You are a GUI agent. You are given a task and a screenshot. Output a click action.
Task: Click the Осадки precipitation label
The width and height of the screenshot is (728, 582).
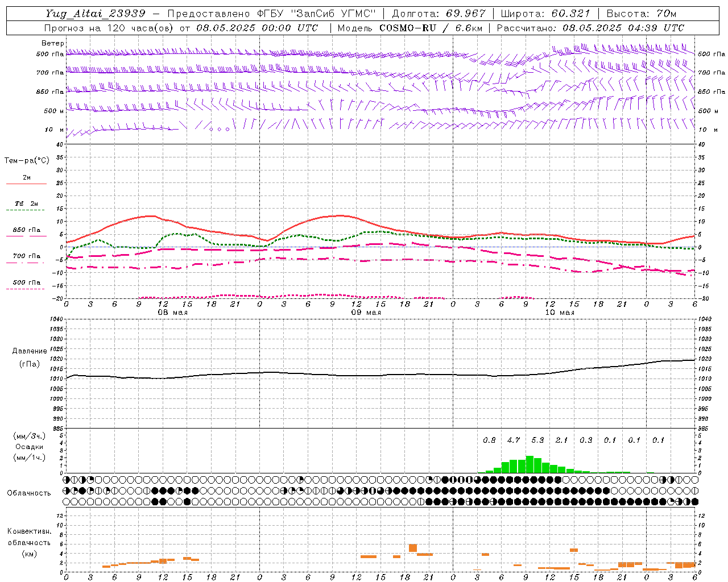(x=29, y=447)
